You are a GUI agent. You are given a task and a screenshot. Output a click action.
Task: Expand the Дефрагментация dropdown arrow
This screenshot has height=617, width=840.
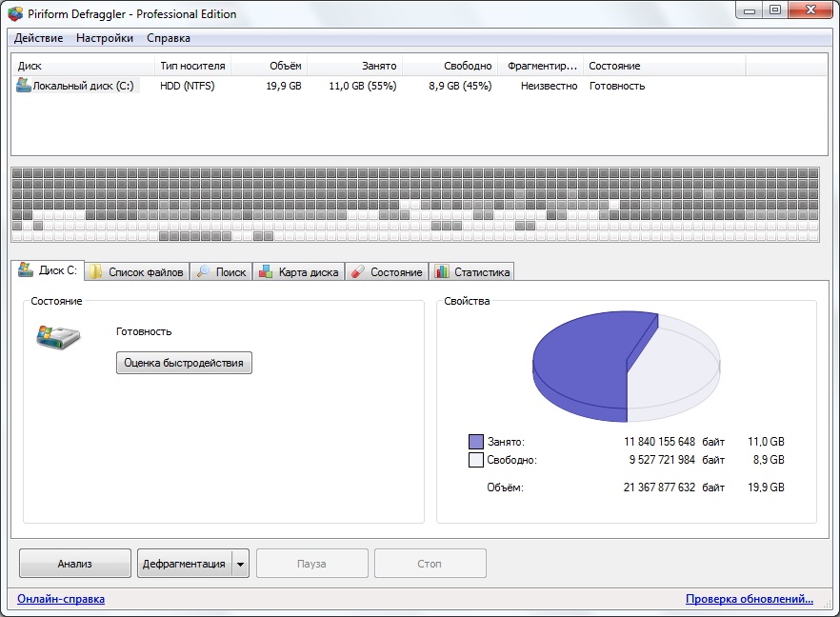(240, 564)
